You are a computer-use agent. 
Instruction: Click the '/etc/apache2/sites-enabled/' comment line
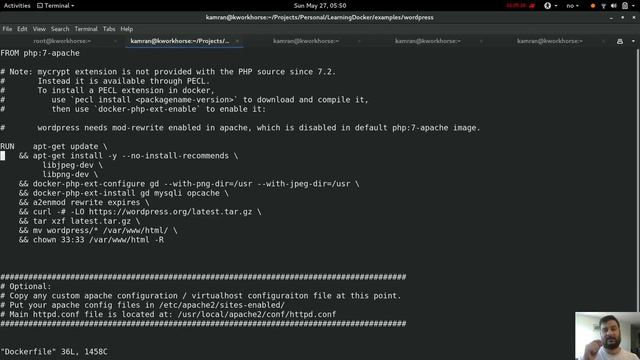[142, 305]
